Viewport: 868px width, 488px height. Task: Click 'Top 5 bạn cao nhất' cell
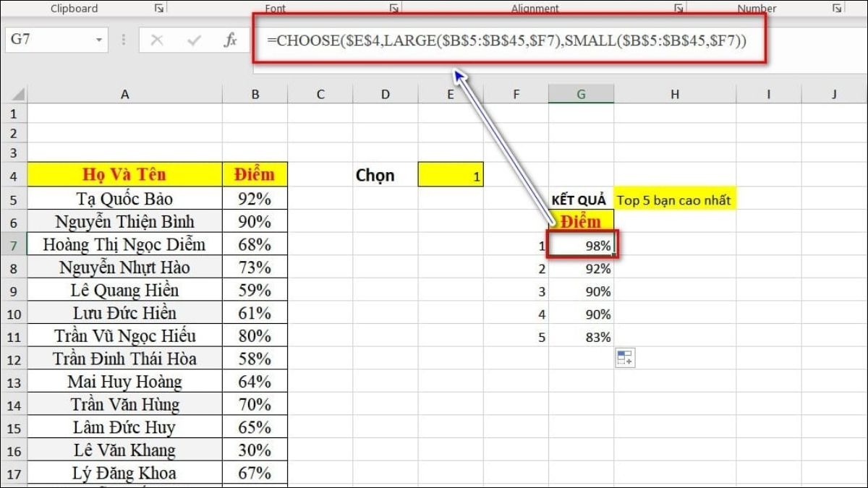(675, 200)
